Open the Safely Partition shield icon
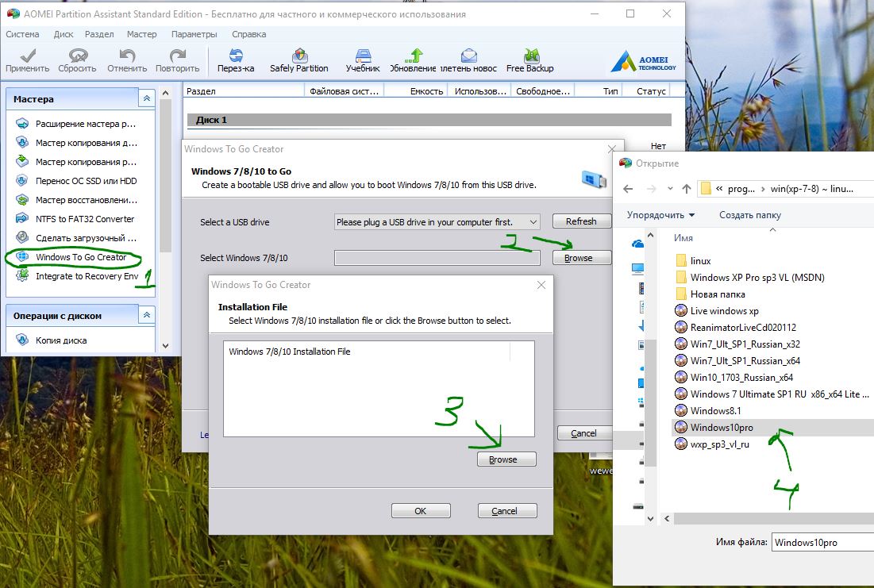The height and width of the screenshot is (588, 874). coord(299,56)
